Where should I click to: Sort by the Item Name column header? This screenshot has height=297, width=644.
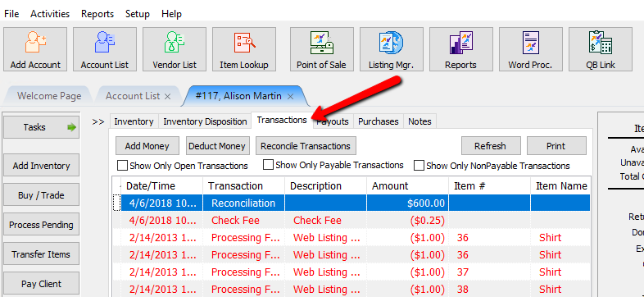[x=560, y=186]
